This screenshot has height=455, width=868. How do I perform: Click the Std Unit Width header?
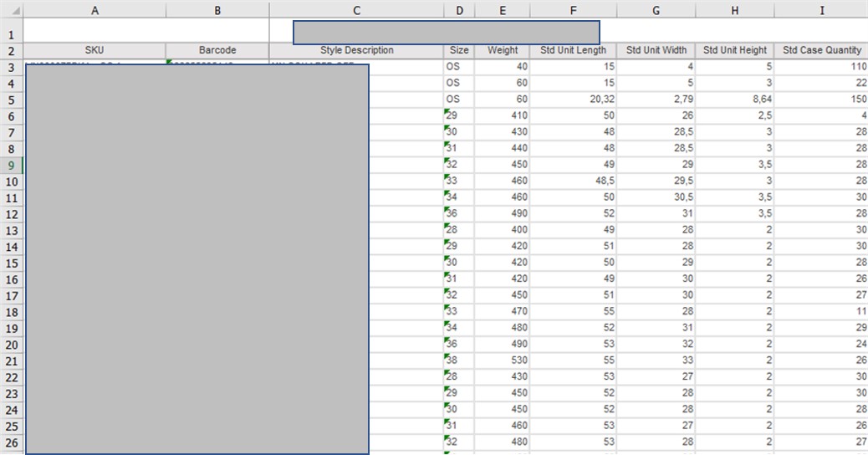(656, 50)
